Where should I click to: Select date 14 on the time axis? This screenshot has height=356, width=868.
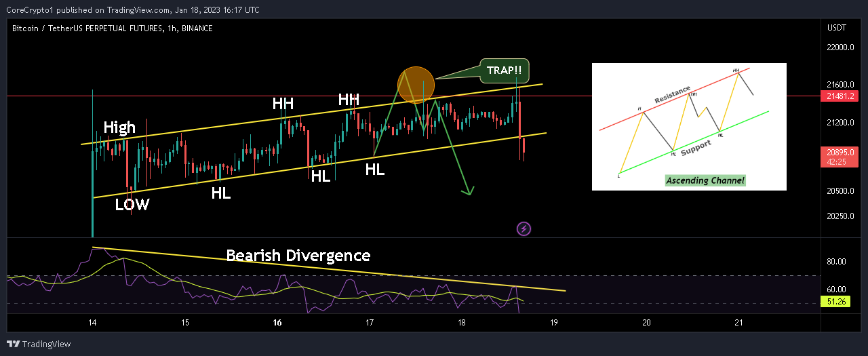click(93, 322)
